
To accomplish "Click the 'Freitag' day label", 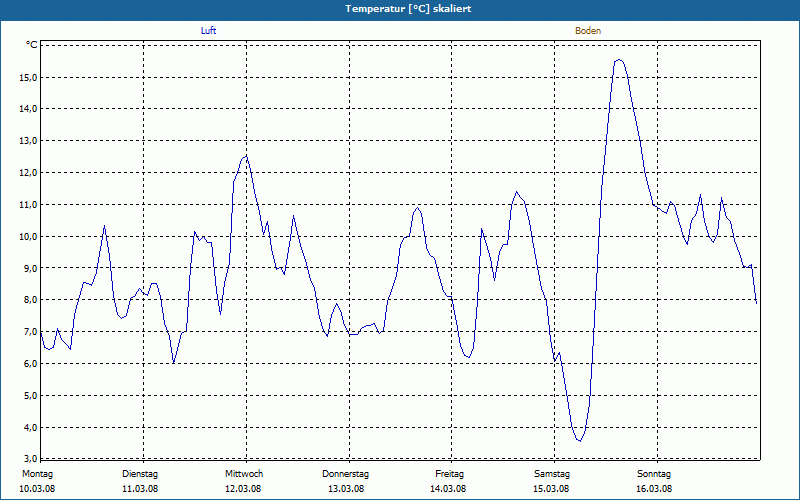I will [449, 474].
